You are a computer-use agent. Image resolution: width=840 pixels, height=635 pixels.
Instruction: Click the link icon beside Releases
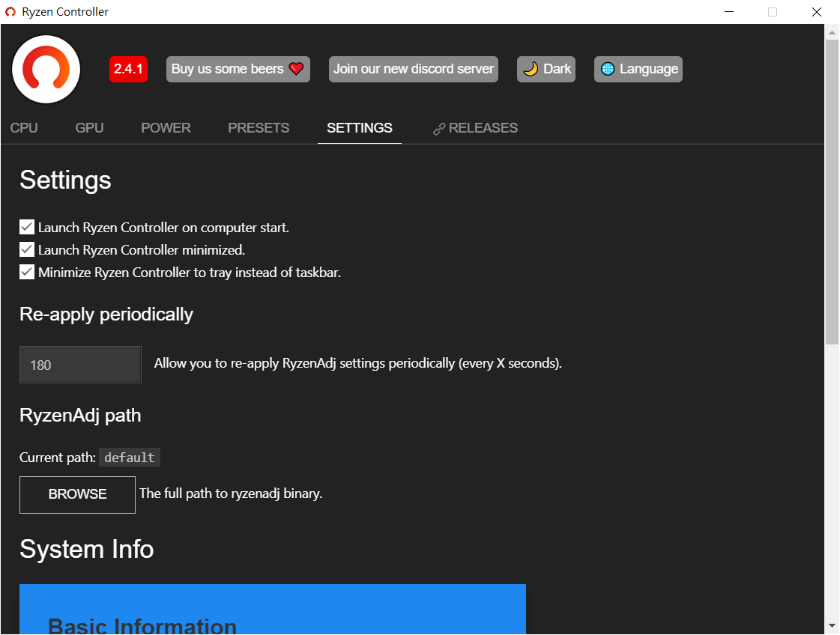click(439, 129)
